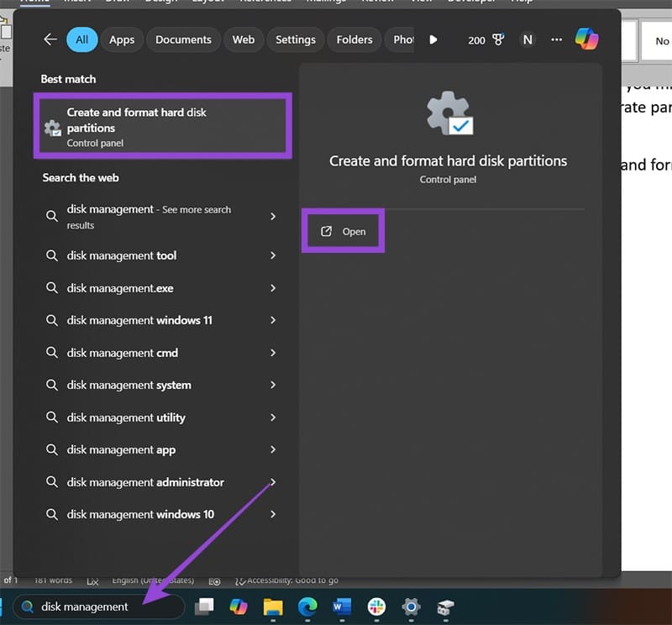
Task: Expand arrow for 'disk management utility'
Action: [x=273, y=418]
